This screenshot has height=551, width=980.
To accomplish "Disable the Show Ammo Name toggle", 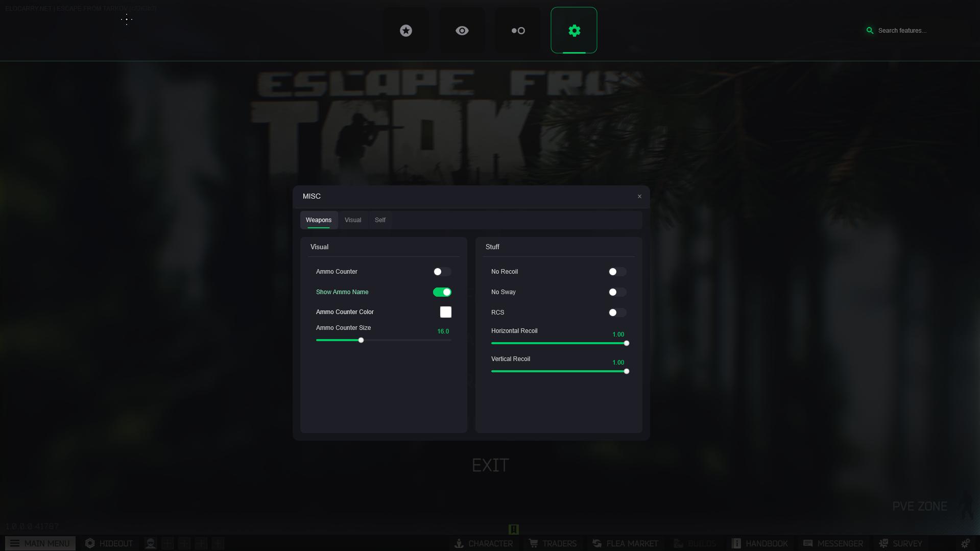I will tap(442, 292).
